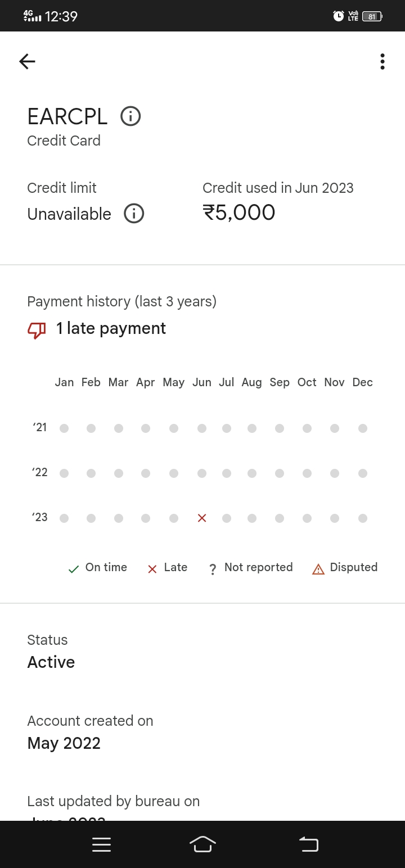Tap the 1 late payment heading
Screen dimensions: 405x868
[111, 328]
